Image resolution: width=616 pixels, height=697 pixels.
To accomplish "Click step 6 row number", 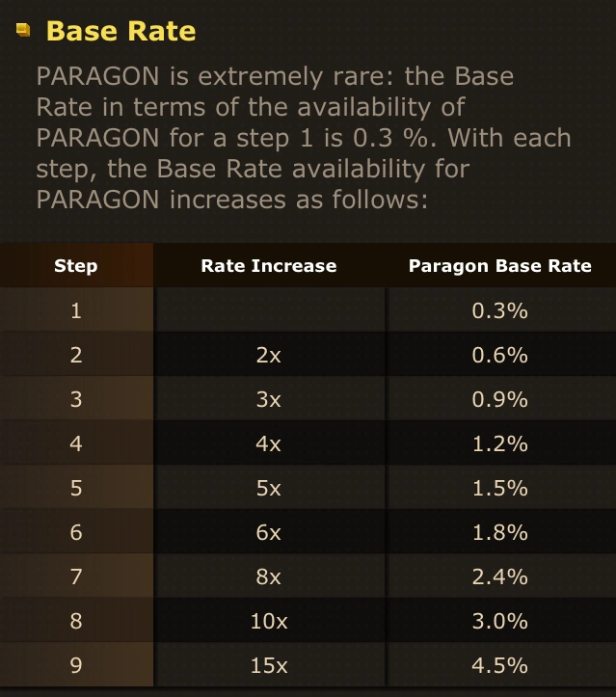I will pyautogui.click(x=76, y=531).
